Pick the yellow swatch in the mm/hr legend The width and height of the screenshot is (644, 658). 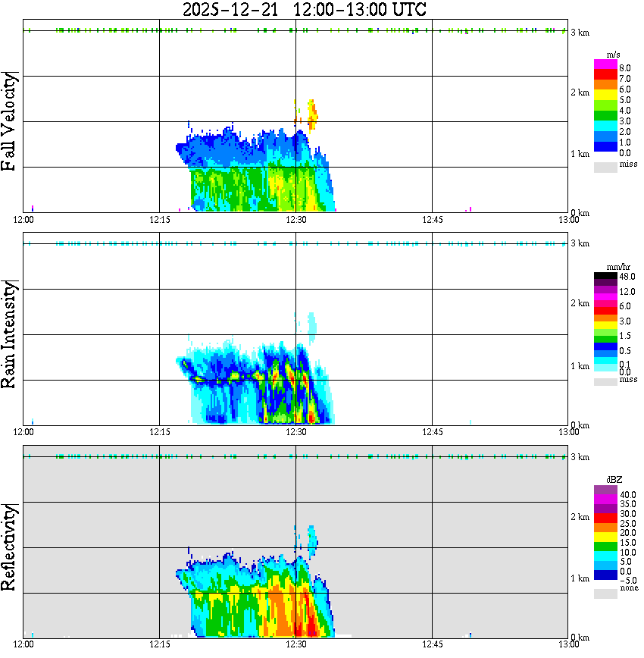tap(605, 324)
